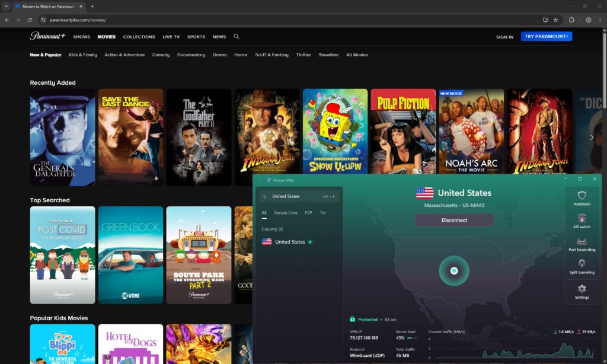Open SpongeBob Snow Yellow poster
The image size is (607, 364).
pyautogui.click(x=335, y=131)
